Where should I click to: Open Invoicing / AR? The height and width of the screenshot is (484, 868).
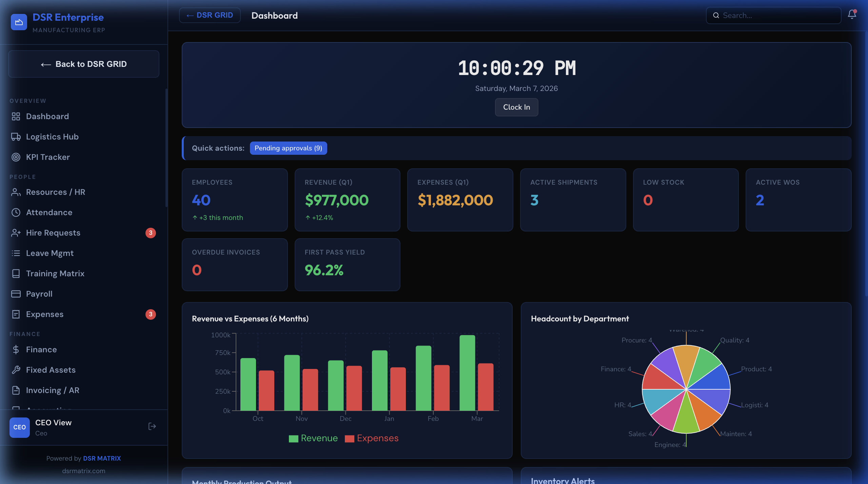(53, 390)
